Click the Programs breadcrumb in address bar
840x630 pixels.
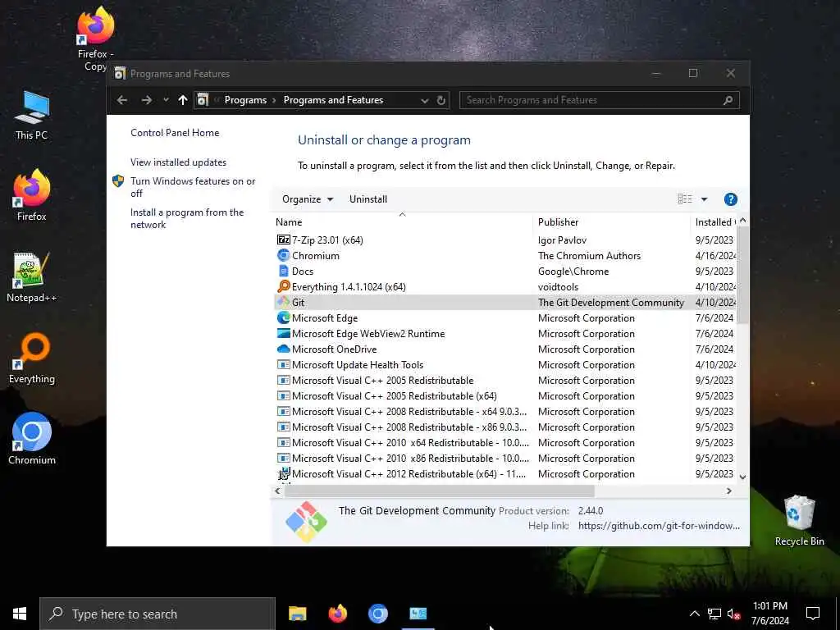pos(245,100)
